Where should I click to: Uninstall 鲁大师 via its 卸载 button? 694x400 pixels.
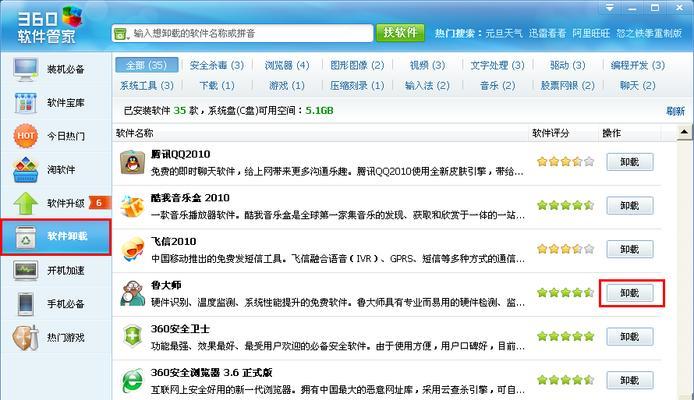pyautogui.click(x=629, y=293)
